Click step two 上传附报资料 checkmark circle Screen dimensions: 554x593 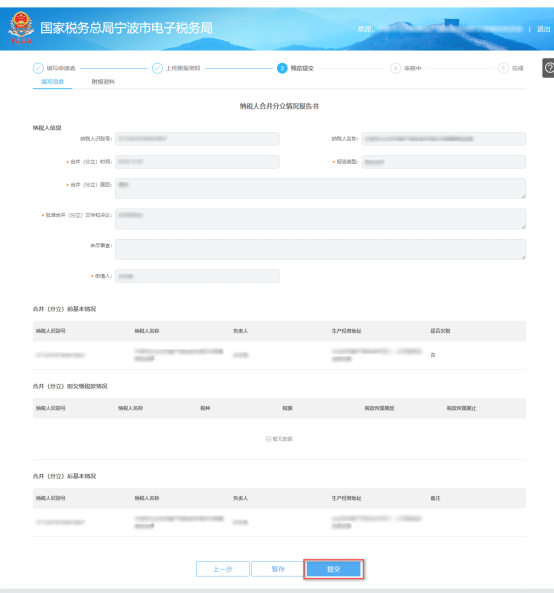[x=157, y=68]
